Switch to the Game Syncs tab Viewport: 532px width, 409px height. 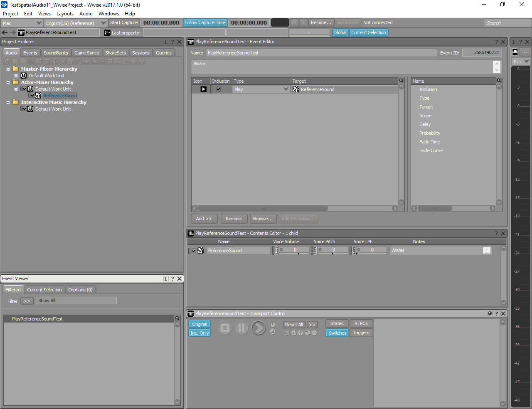coord(86,53)
